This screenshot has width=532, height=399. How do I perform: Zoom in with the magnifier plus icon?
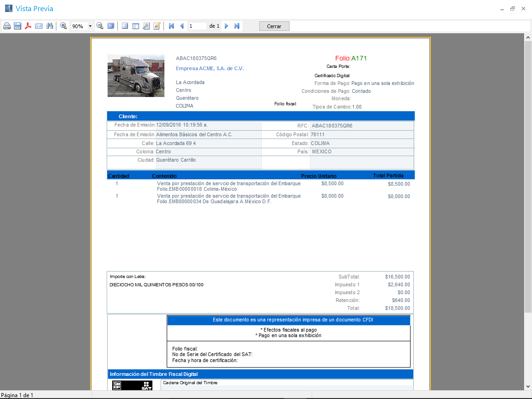pos(64,26)
